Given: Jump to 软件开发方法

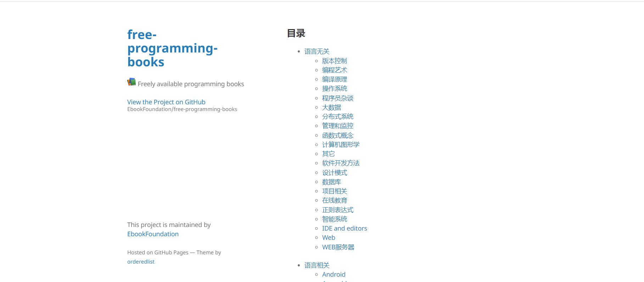Looking at the screenshot, I should (x=341, y=163).
